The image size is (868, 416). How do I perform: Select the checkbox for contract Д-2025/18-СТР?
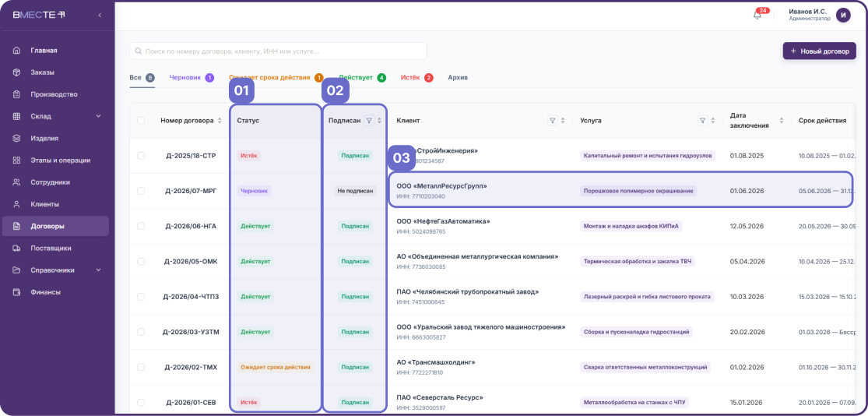141,156
